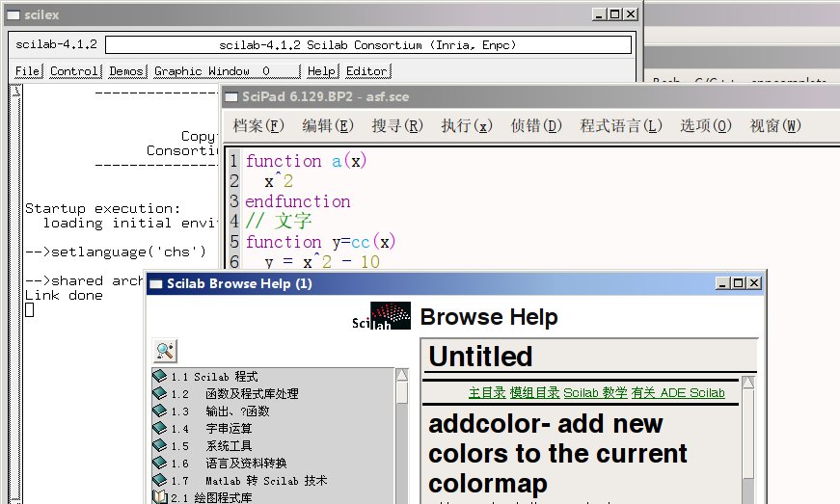Select tree item 1.1 Scilab 程式
Viewport: 840px width, 504px height.
pos(214,377)
